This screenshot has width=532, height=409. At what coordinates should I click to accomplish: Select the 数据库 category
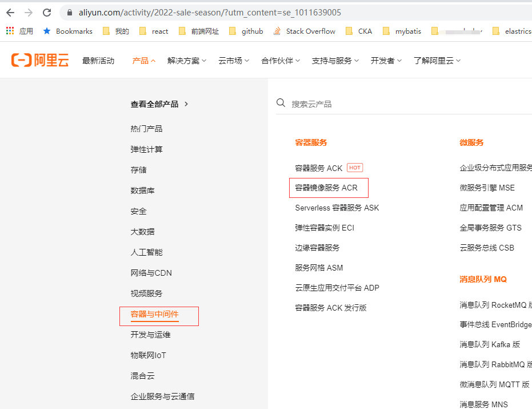[142, 190]
